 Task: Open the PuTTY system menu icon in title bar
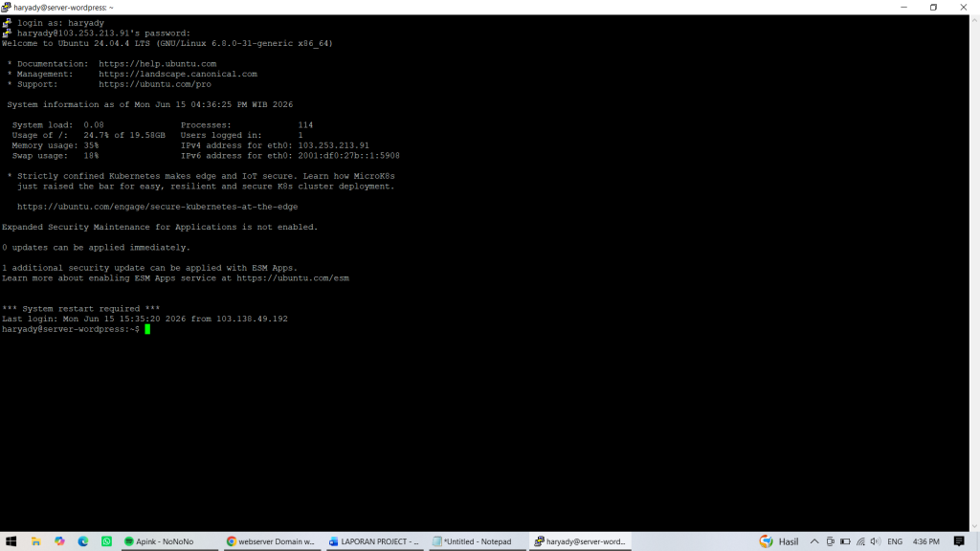click(7, 8)
